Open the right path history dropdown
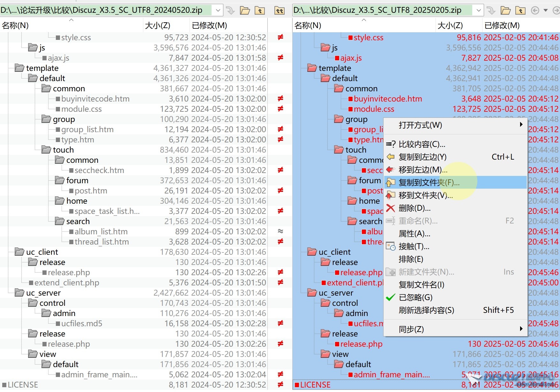Screen dimensions: 560x392 pyautogui.click(x=479, y=11)
